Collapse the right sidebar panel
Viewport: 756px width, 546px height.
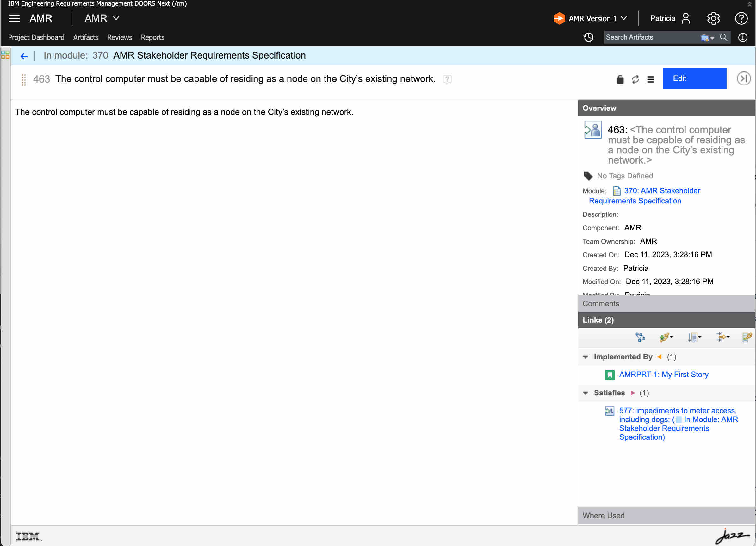743,78
